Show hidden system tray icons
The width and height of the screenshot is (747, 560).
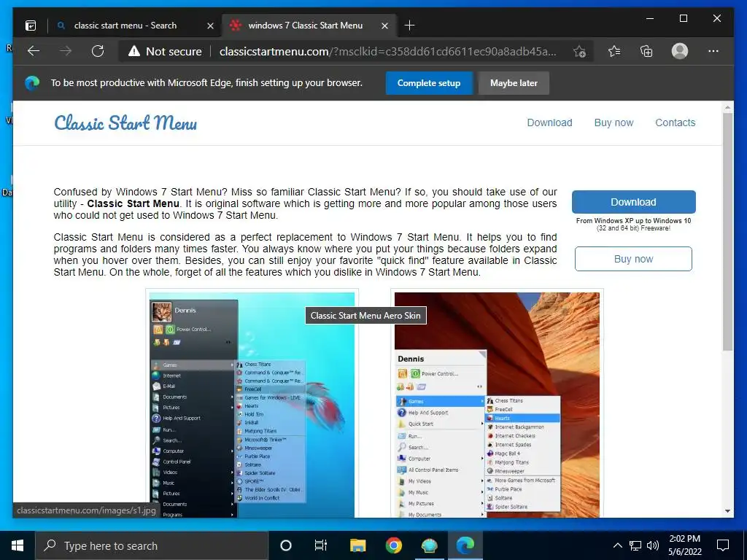tap(617, 545)
